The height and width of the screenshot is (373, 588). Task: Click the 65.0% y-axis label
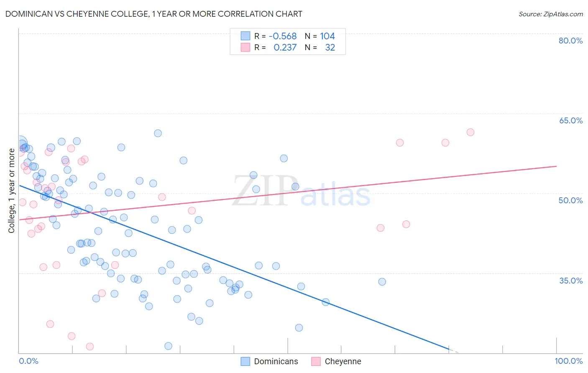coord(570,120)
